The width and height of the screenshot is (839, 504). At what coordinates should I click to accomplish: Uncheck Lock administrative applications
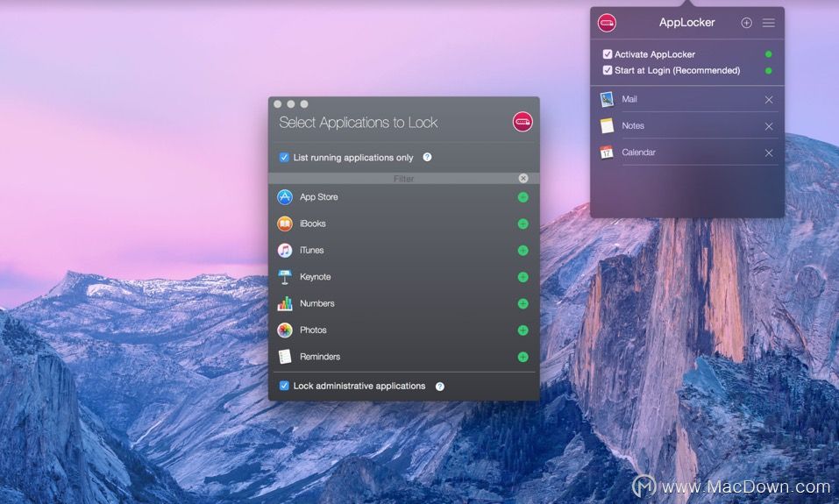284,386
